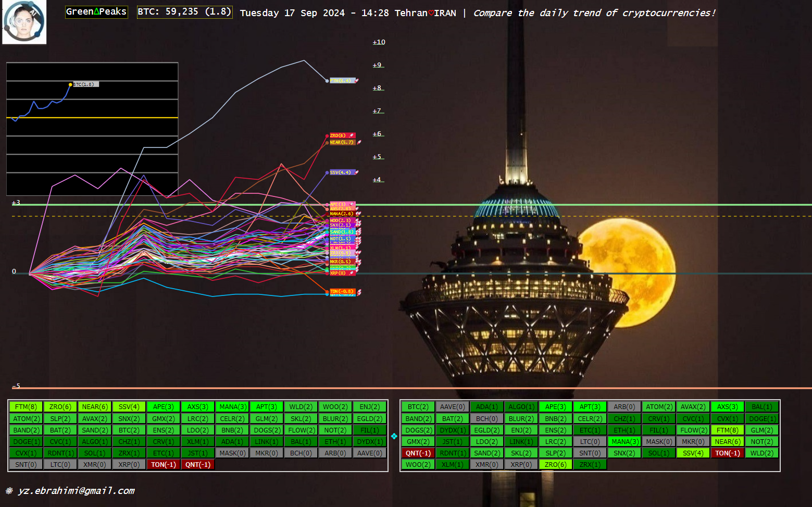Select DYDX(1) in the left panel
This screenshot has width=812, height=507.
point(370,441)
